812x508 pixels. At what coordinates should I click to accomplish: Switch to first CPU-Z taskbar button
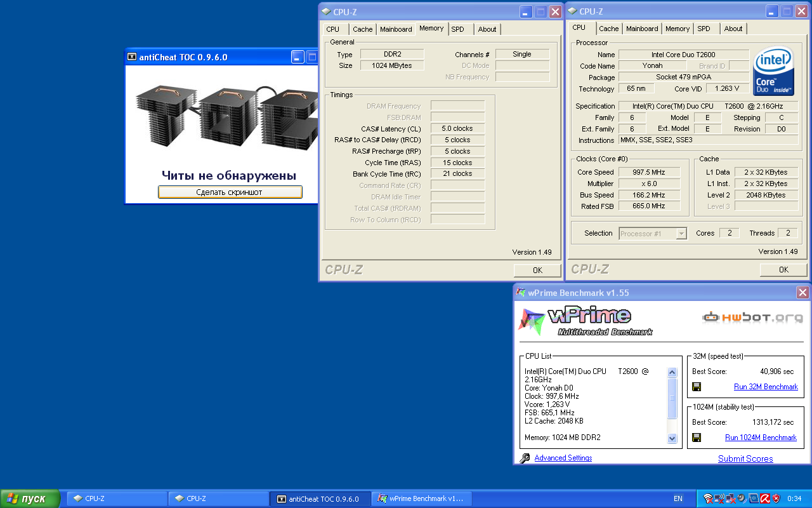117,498
